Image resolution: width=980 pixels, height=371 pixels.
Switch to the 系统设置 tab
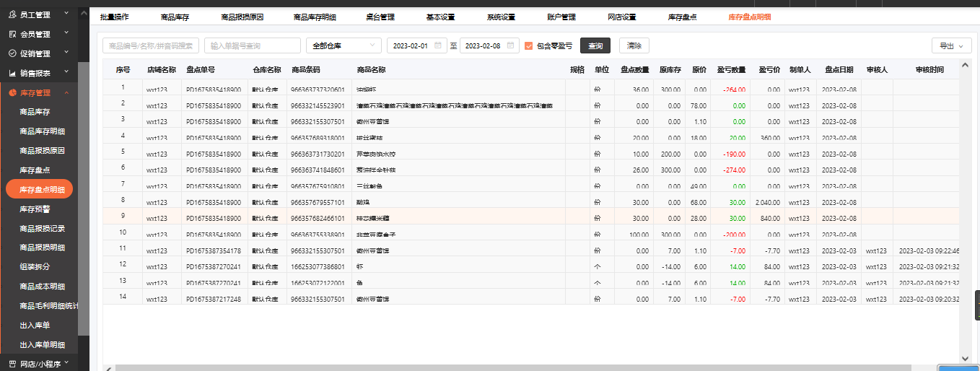501,17
